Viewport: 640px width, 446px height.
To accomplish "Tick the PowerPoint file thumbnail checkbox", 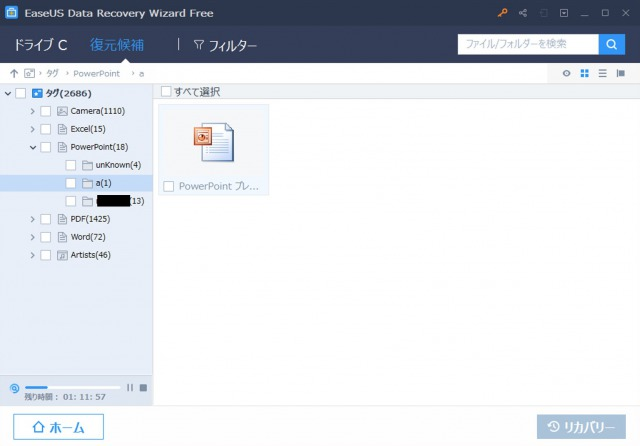I will (169, 186).
